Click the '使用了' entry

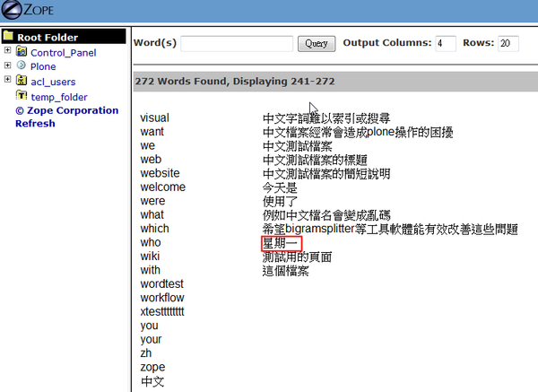click(x=280, y=202)
